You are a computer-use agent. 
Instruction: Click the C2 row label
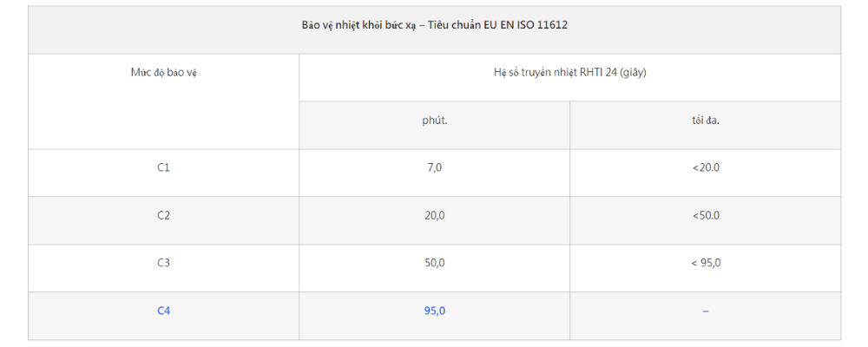(x=163, y=215)
